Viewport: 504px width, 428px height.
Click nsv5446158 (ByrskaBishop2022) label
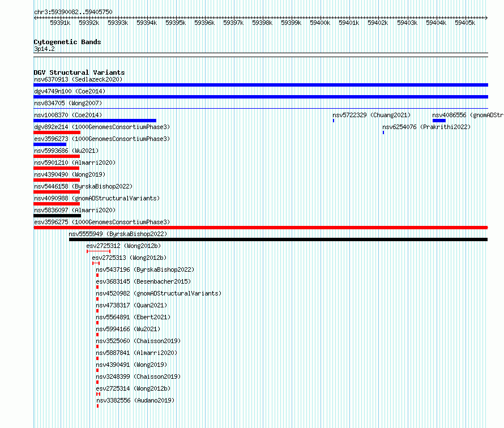[x=83, y=186]
